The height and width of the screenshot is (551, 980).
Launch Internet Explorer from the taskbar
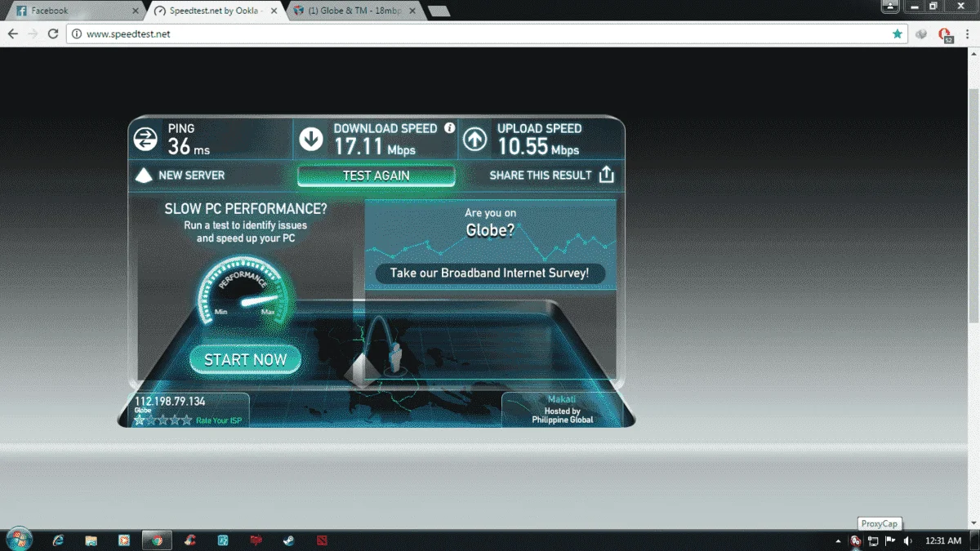click(x=58, y=540)
